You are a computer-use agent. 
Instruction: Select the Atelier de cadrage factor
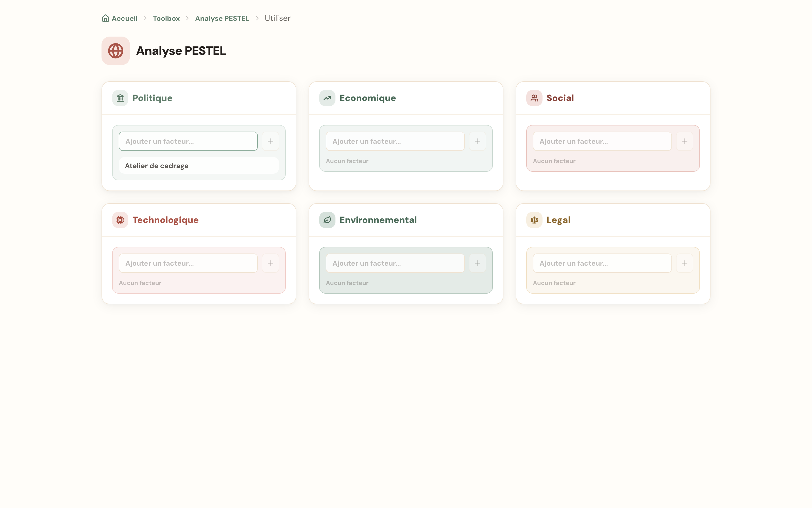tap(199, 166)
